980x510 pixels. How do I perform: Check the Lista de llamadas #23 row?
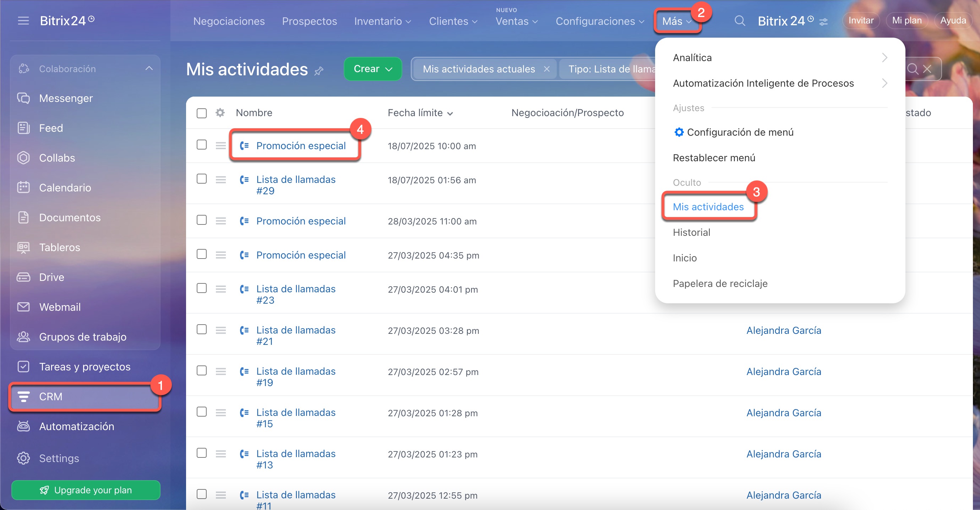pyautogui.click(x=202, y=288)
